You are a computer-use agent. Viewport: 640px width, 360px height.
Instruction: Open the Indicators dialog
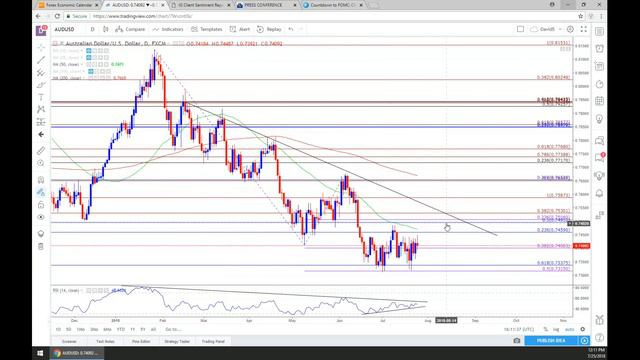click(168, 29)
